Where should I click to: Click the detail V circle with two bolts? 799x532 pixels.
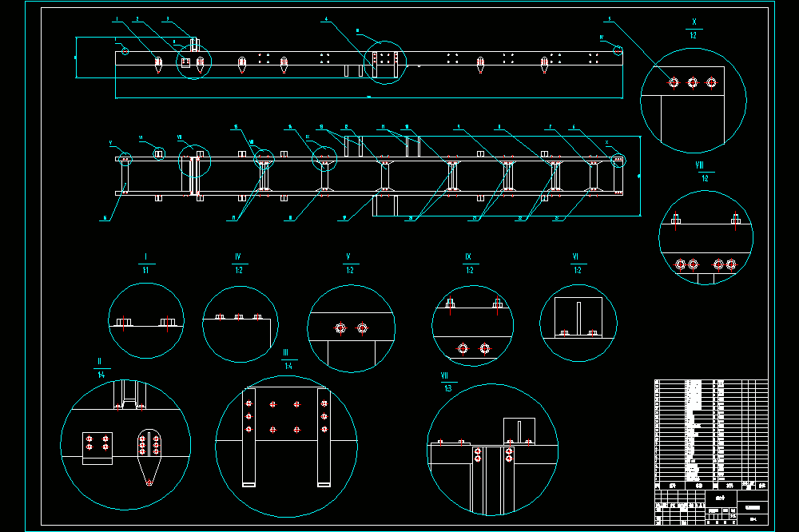coord(351,328)
